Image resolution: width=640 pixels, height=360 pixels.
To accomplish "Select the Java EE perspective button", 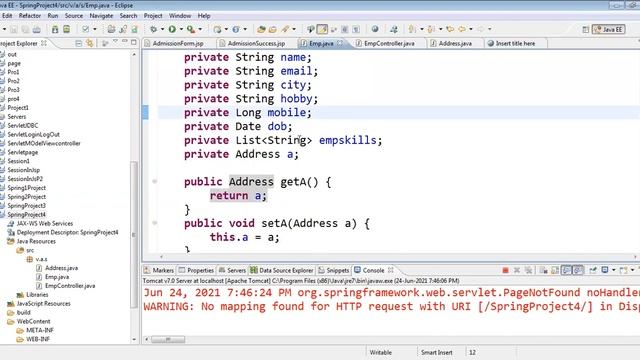I will (x=609, y=29).
